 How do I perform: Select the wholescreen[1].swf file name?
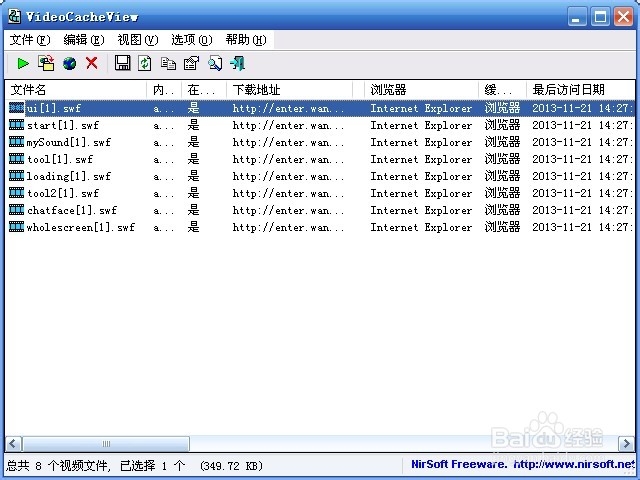coord(81,227)
